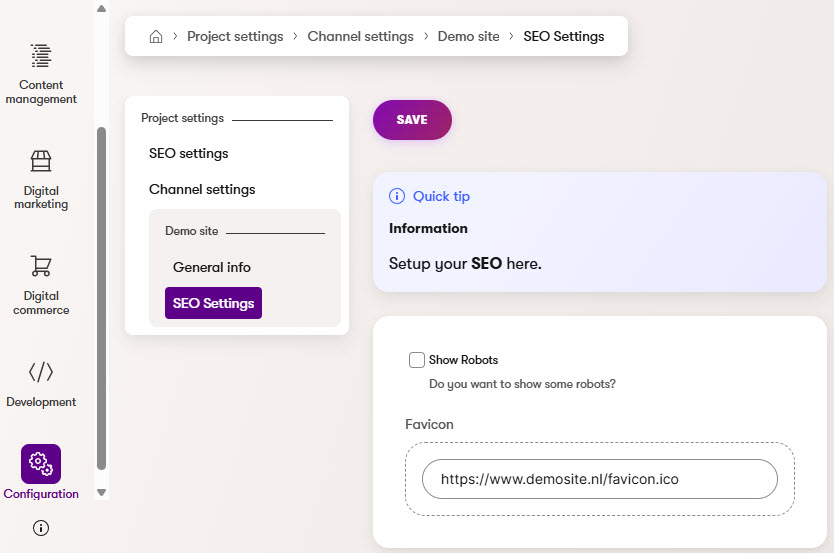Click the Demo site group heading
The image size is (834, 553).
tap(191, 231)
